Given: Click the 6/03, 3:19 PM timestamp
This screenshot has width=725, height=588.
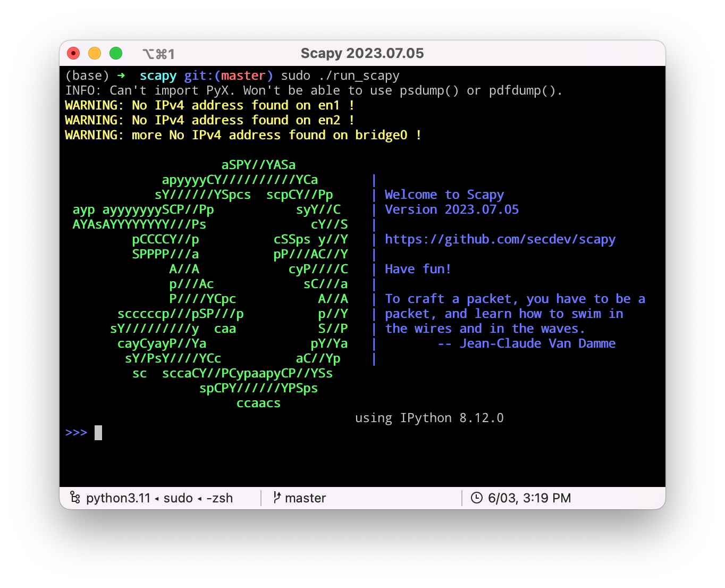Looking at the screenshot, I should [529, 498].
